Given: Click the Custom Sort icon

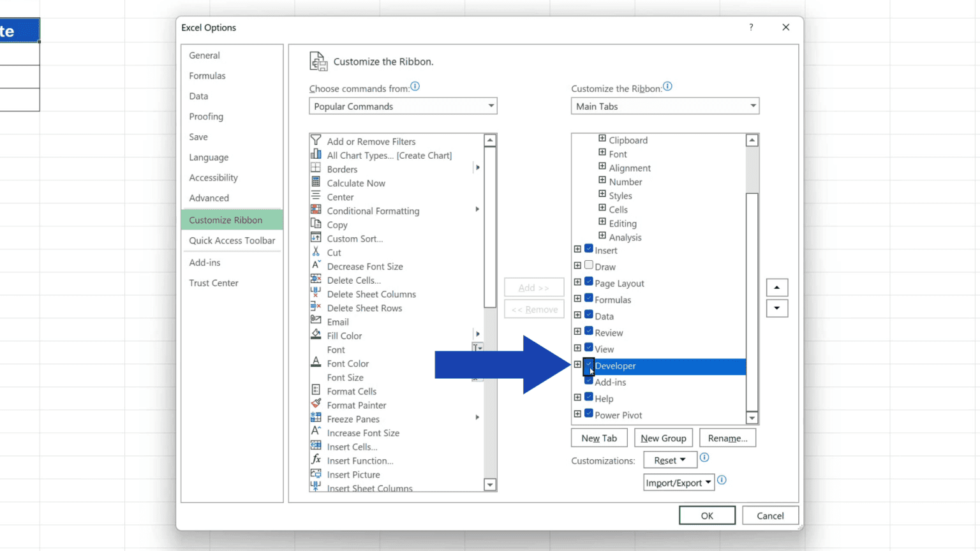Looking at the screenshot, I should coord(316,238).
